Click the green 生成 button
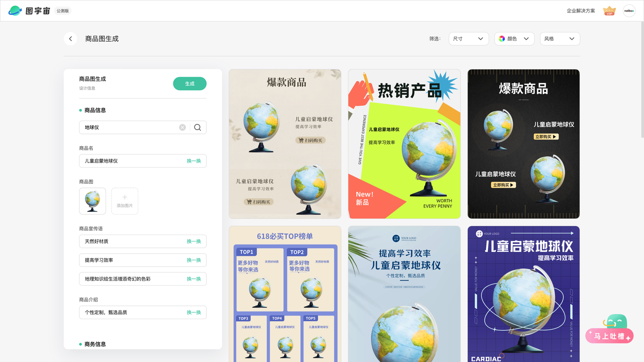This screenshot has height=362, width=644. (190, 84)
